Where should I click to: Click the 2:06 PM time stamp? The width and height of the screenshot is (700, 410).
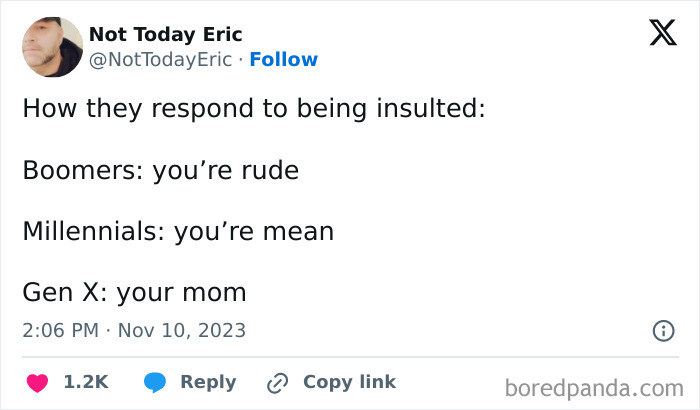click(x=61, y=330)
